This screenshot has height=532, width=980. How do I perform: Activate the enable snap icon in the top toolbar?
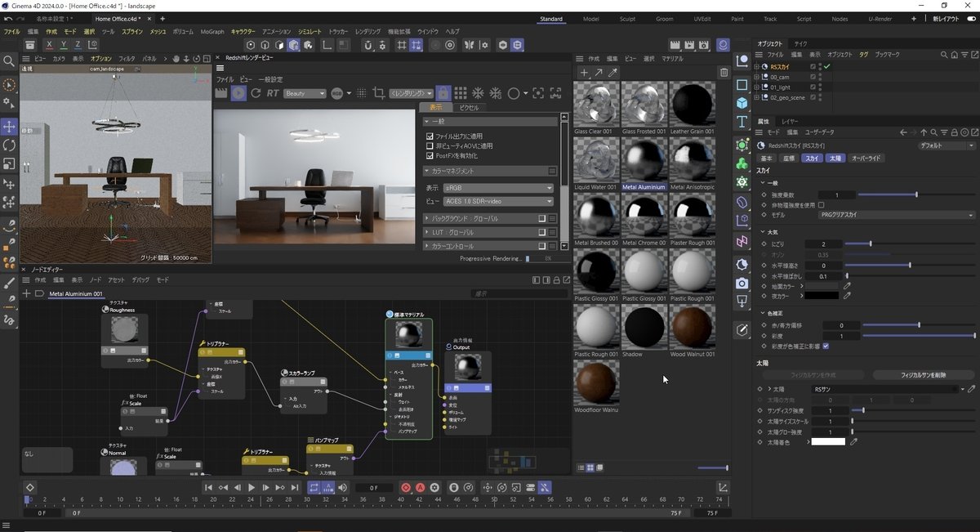416,47
